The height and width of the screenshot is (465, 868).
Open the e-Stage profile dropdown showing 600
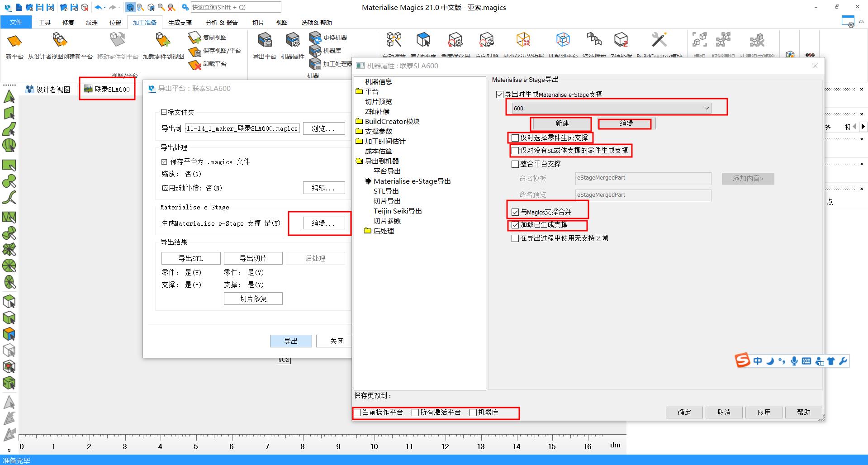point(611,108)
